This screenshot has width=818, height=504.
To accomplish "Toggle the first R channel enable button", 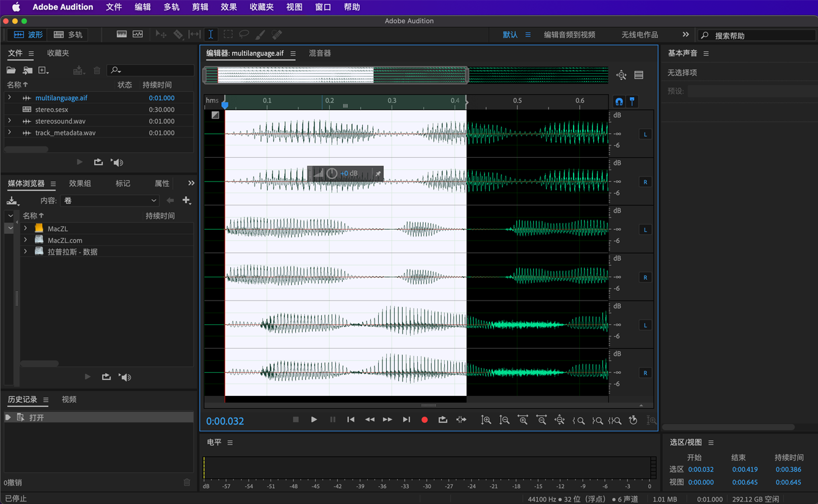I will (645, 182).
